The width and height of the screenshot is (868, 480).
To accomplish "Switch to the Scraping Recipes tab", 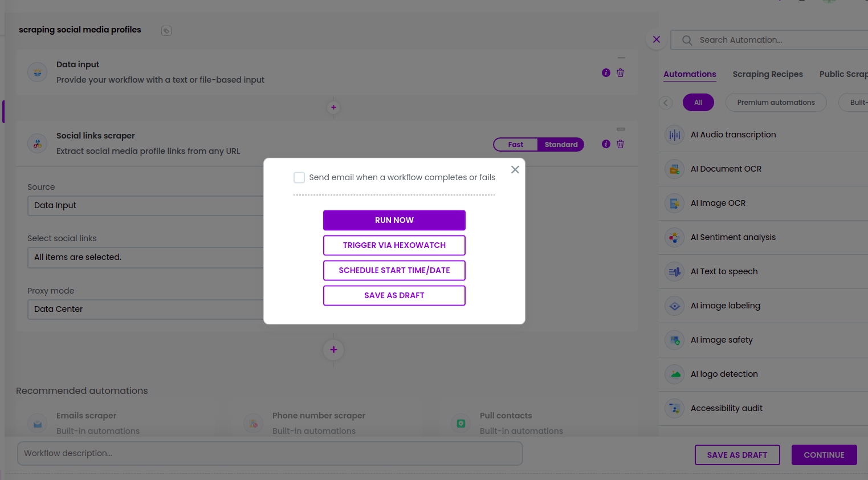I will (768, 74).
